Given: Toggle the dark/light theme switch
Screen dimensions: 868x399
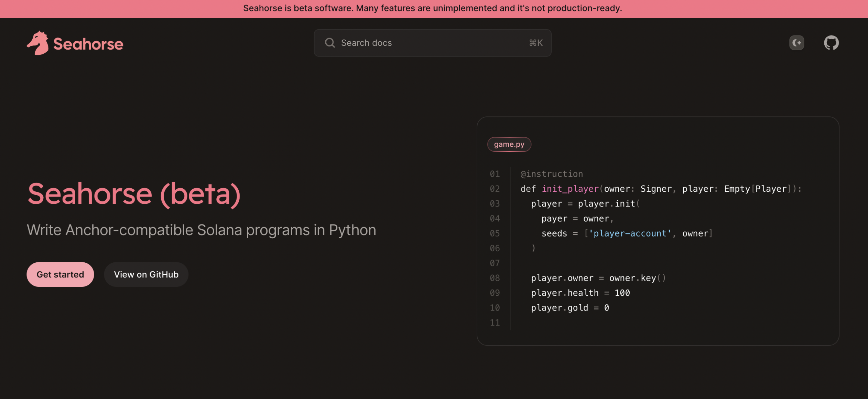Looking at the screenshot, I should tap(796, 43).
